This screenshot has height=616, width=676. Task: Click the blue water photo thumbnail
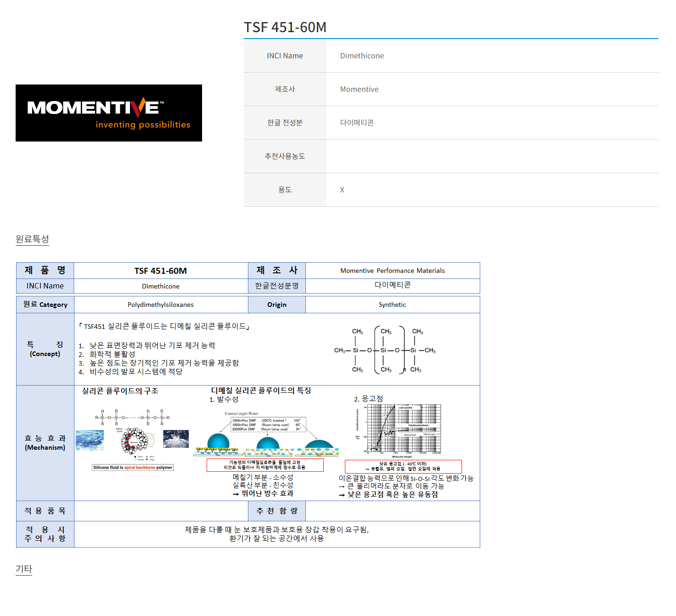tap(90, 440)
